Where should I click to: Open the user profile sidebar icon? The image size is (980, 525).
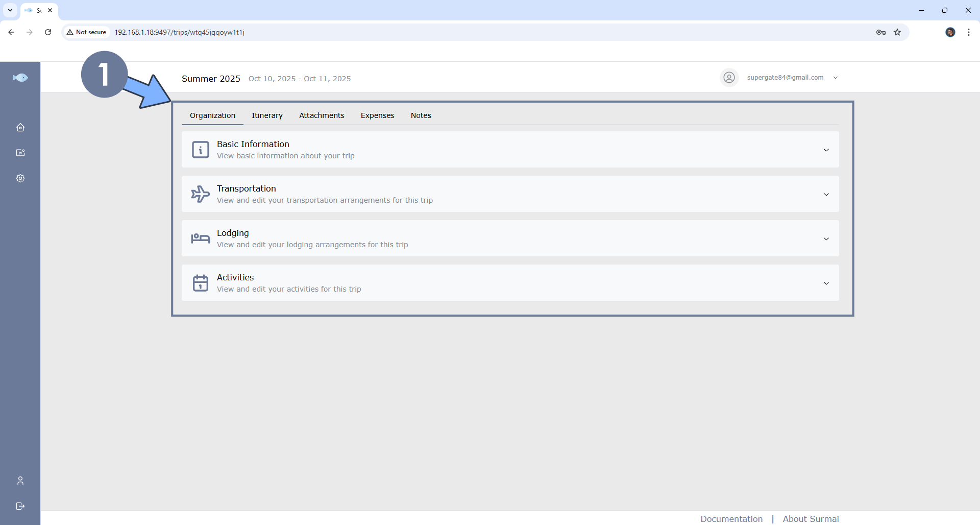pyautogui.click(x=20, y=481)
